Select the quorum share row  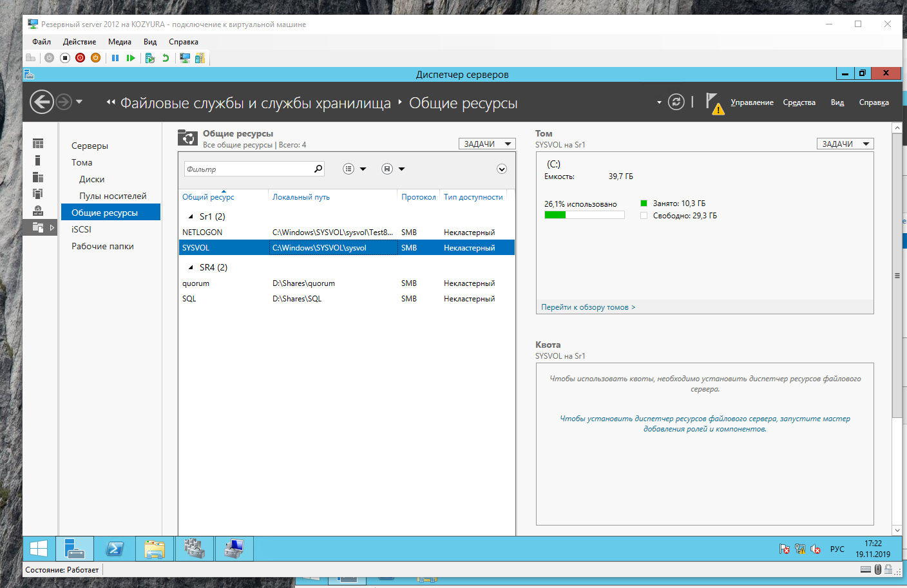[x=347, y=283]
